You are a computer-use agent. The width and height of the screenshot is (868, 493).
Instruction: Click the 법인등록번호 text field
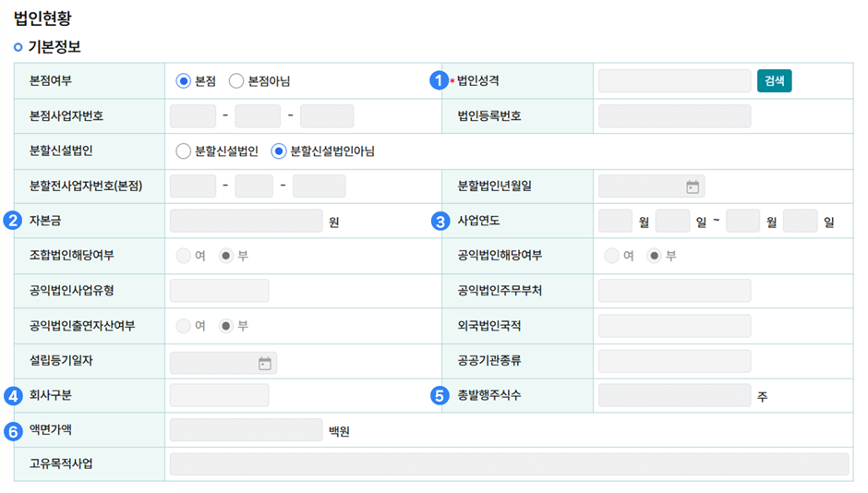tap(674, 116)
